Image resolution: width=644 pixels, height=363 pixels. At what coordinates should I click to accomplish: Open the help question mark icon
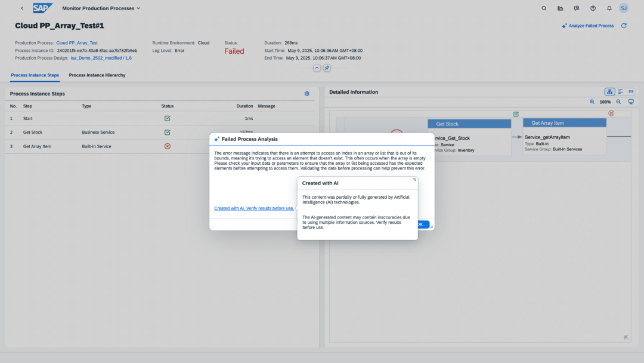pyautogui.click(x=593, y=8)
